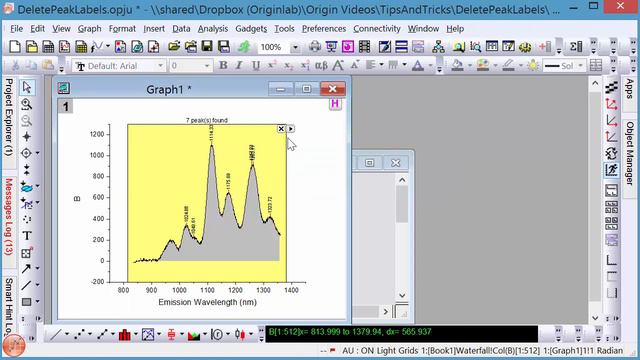
Task: Toggle Superscript formatting
Action: click(272, 65)
